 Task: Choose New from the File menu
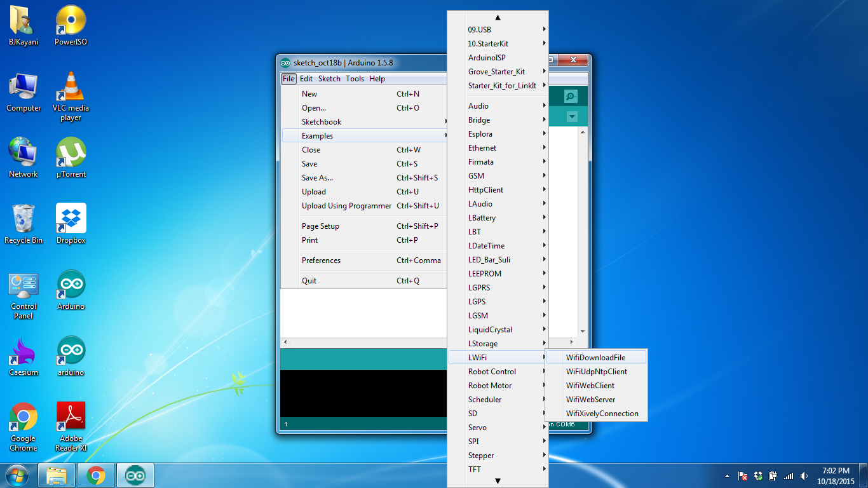(x=365, y=94)
